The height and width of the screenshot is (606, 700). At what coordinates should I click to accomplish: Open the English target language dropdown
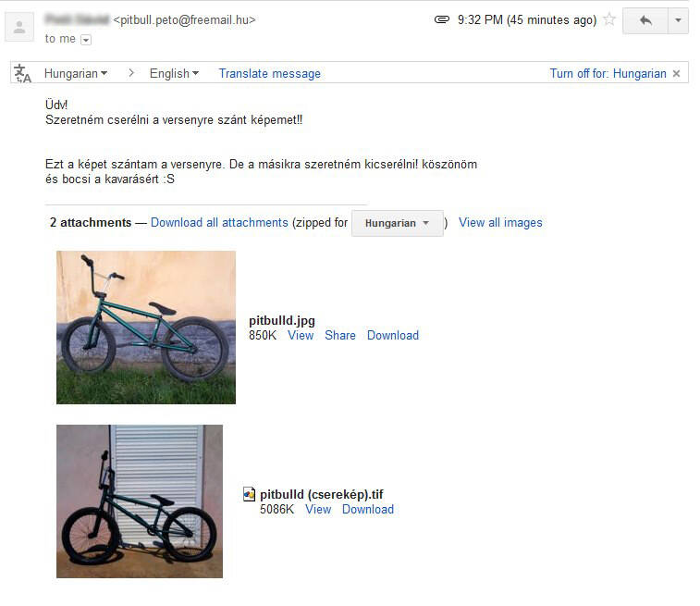click(x=174, y=73)
